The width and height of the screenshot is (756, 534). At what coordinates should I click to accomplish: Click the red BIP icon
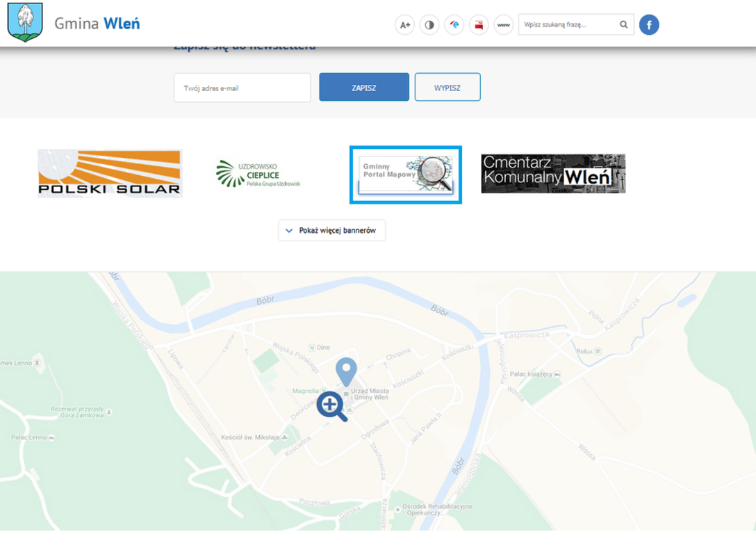[479, 25]
